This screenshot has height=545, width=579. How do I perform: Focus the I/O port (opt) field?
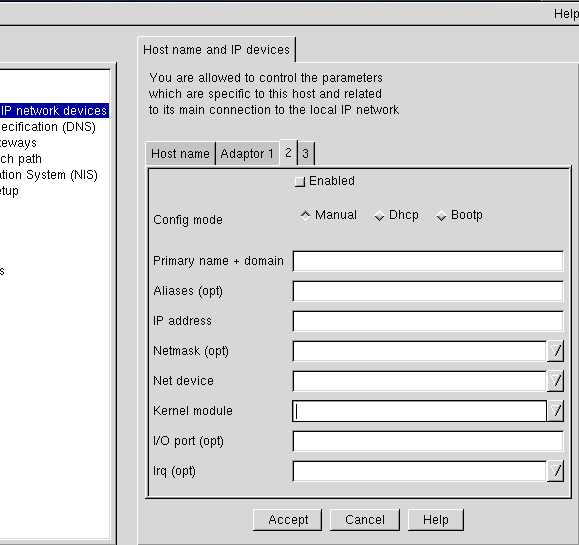pos(428,441)
